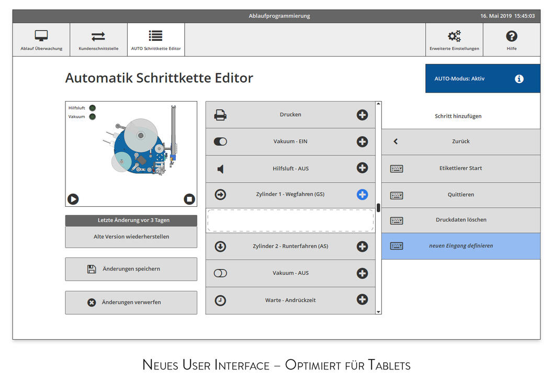Click the Vakuum status indicator
Screen dimensions: 553x392
(93, 116)
